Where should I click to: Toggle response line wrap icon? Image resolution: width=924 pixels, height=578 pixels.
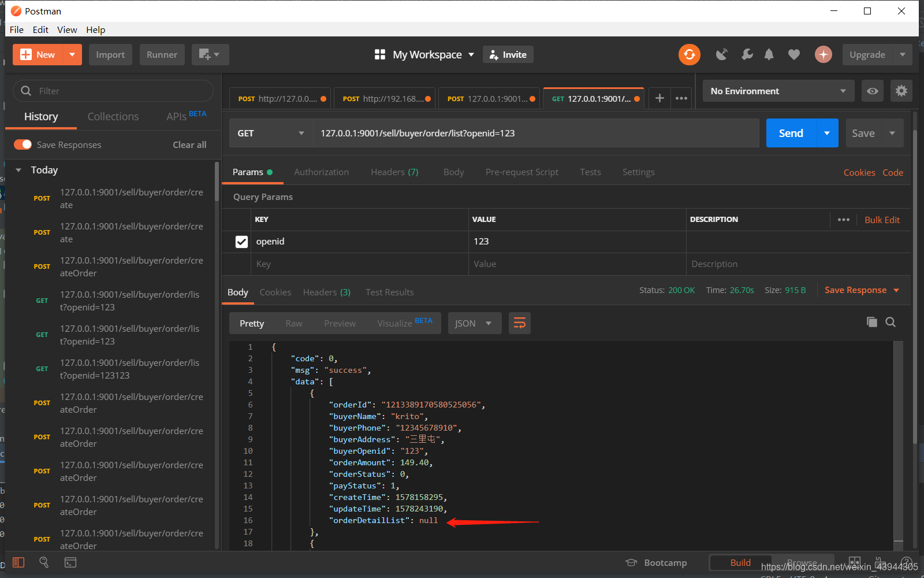click(x=520, y=323)
